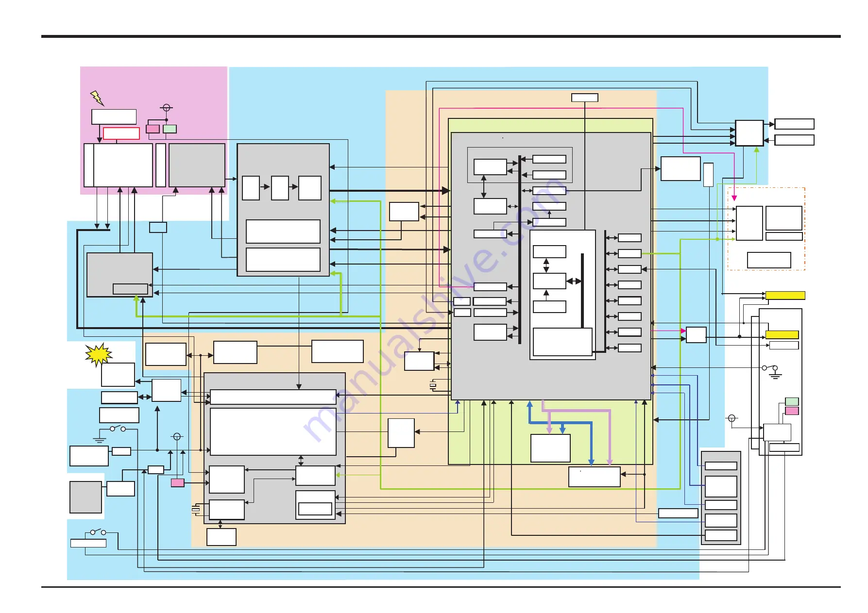The width and height of the screenshot is (868, 613).
Task: Click the small box at top above the central block
Action: click(585, 98)
